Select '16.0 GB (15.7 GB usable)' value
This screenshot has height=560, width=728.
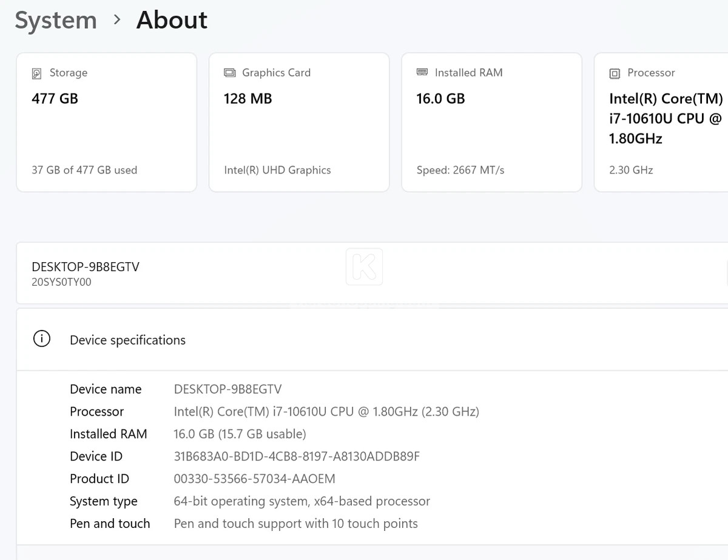[240, 434]
